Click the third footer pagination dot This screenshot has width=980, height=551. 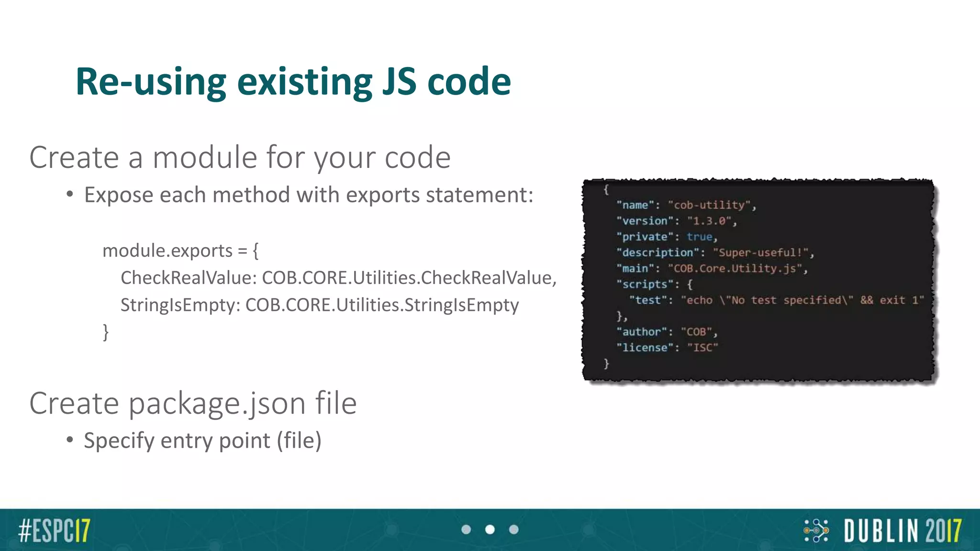pyautogui.click(x=514, y=529)
